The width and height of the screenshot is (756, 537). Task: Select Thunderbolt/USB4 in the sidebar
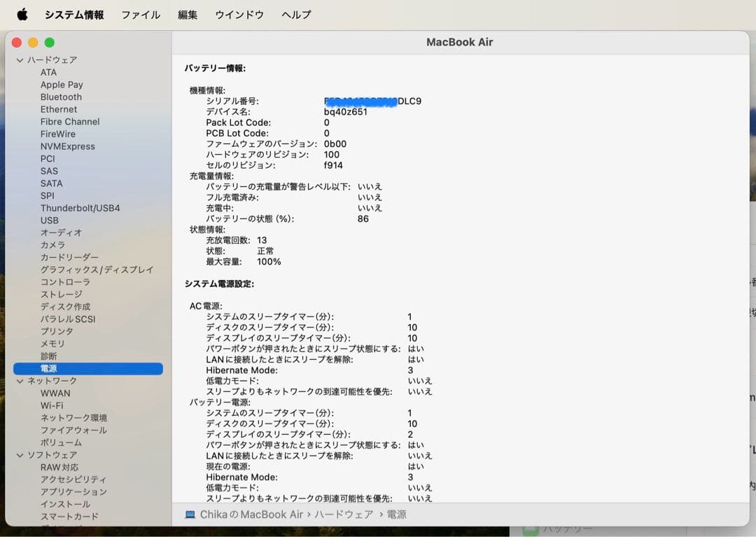(x=81, y=207)
